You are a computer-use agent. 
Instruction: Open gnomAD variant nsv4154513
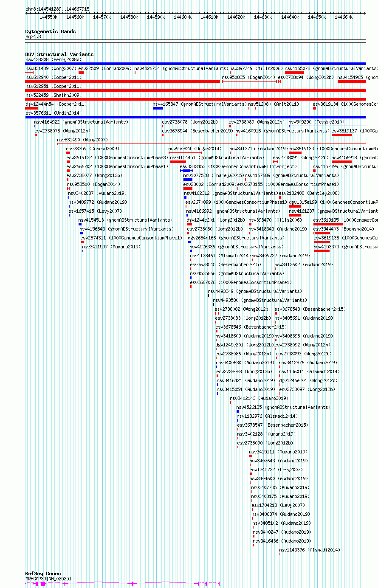[125, 220]
